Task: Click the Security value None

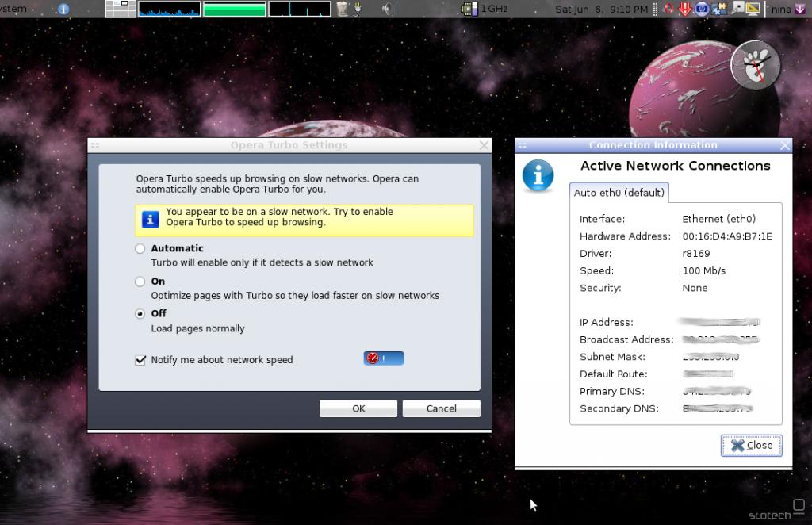Action: [x=695, y=288]
